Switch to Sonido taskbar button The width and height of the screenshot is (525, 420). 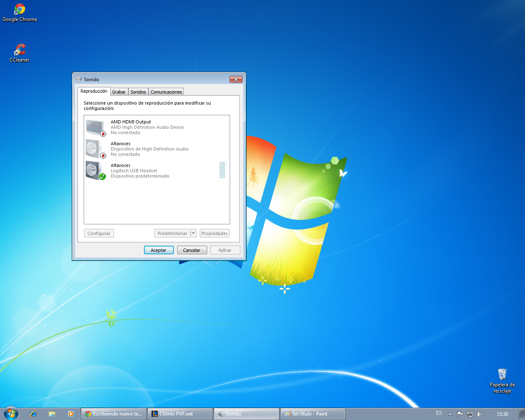point(247,414)
